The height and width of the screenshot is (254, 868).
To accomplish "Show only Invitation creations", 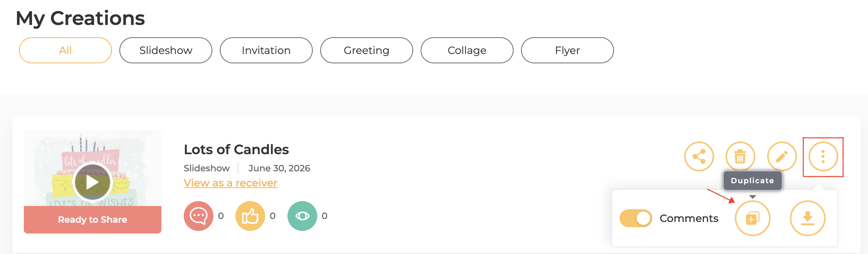I will (x=266, y=50).
